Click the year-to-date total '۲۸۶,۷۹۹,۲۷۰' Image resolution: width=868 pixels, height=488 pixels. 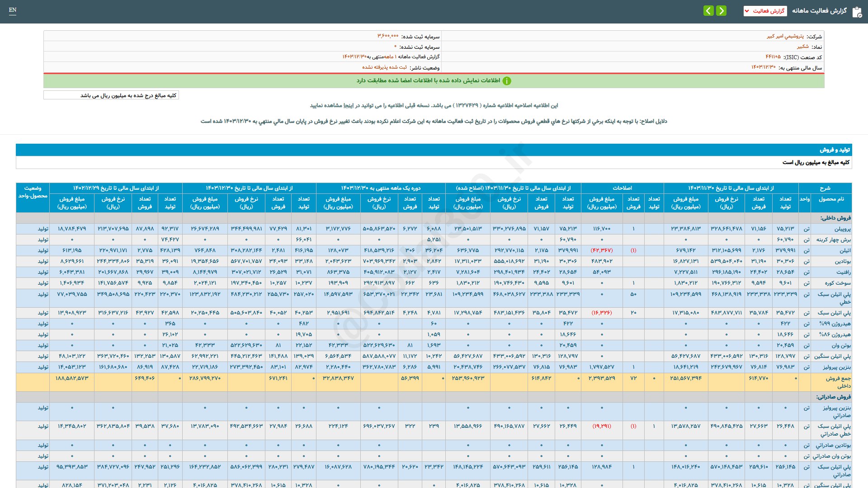[205, 379]
